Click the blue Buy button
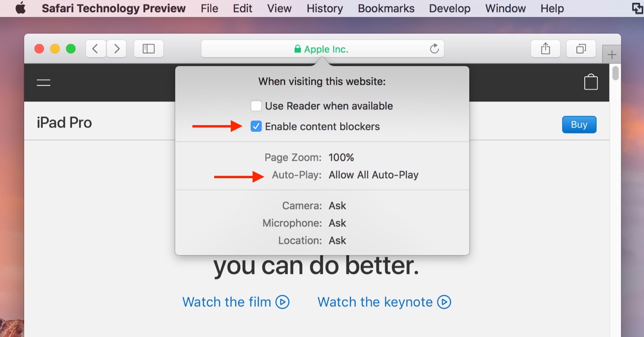The height and width of the screenshot is (337, 644). (579, 124)
